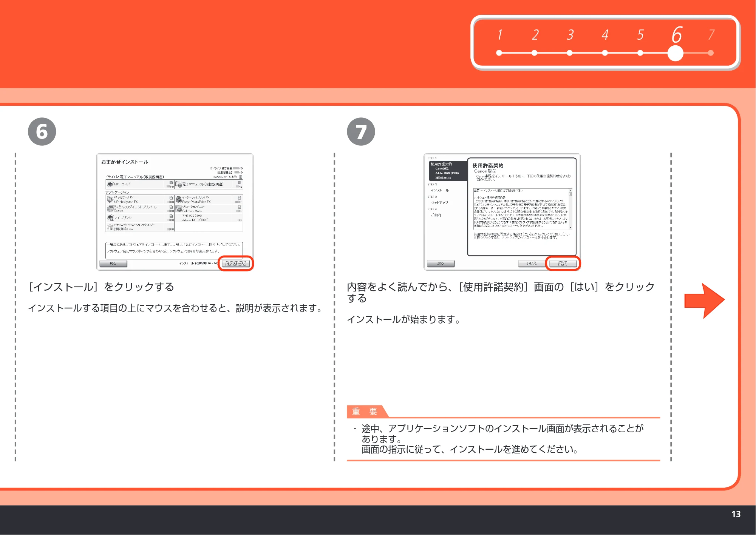The height and width of the screenshot is (535, 756).
Task: Open the readme icon in Easy-PhotoPrint EX row
Action: pos(239,198)
